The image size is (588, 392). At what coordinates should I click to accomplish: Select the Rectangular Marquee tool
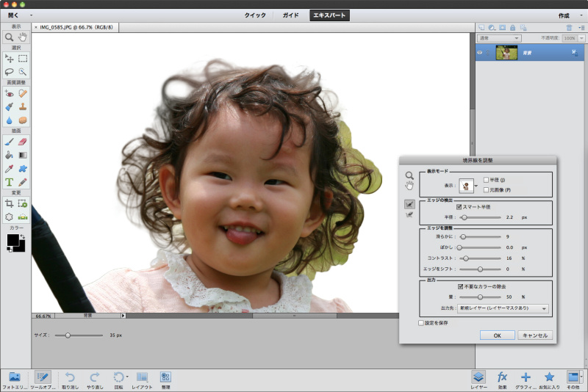coord(23,59)
